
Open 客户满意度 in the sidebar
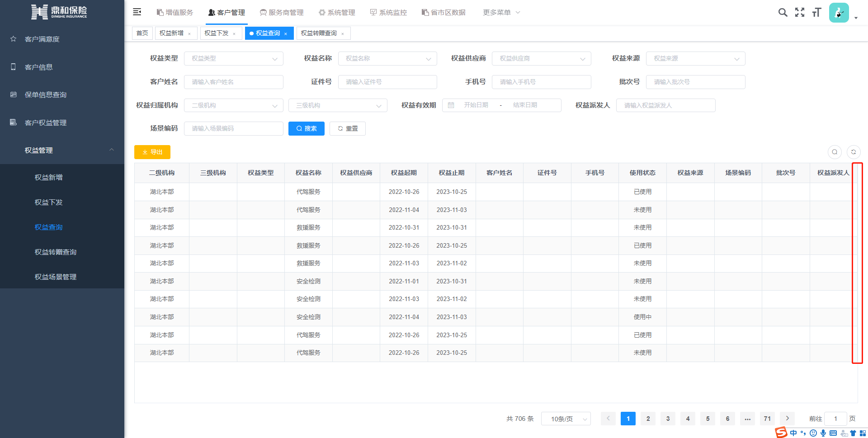point(62,39)
